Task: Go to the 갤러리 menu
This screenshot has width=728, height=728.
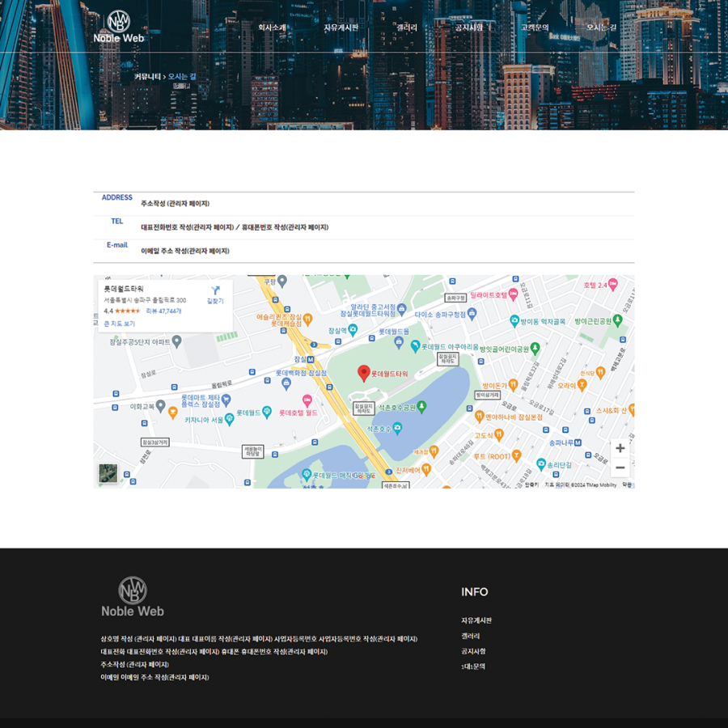Action: click(x=406, y=28)
